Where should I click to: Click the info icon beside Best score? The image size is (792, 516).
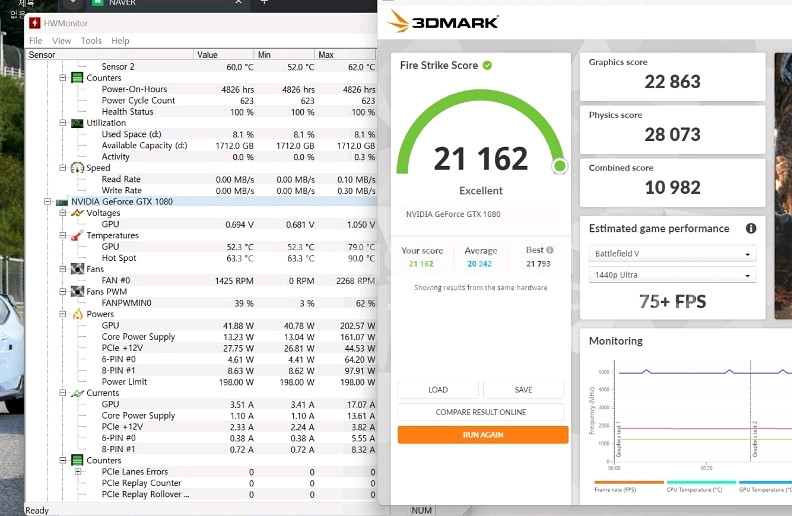coord(550,250)
